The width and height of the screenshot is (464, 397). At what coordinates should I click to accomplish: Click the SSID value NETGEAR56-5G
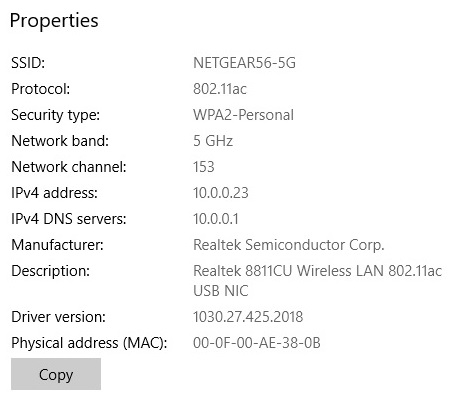pos(244,63)
